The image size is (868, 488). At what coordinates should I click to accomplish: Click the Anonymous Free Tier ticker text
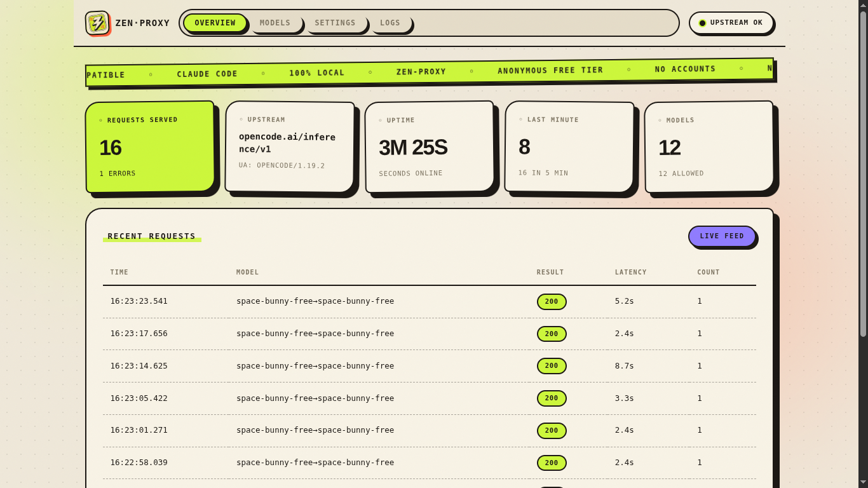coord(550,71)
